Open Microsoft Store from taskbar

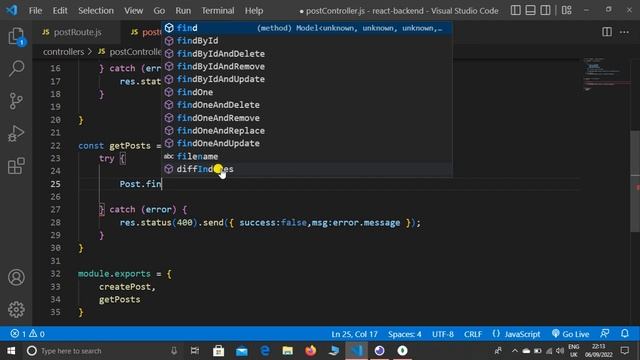tap(218, 351)
